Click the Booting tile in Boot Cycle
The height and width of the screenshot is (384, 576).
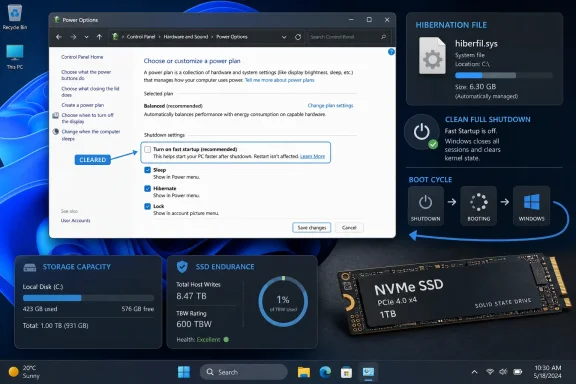click(478, 206)
